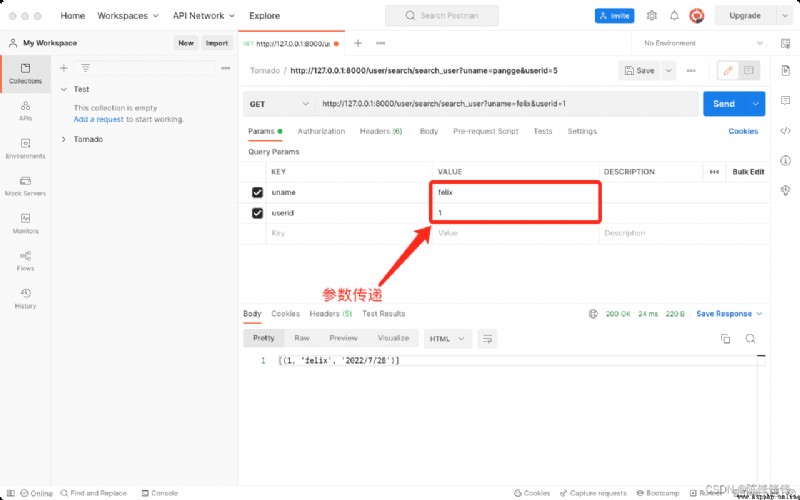
Task: Open the Environments sidebar panel
Action: coord(25,148)
